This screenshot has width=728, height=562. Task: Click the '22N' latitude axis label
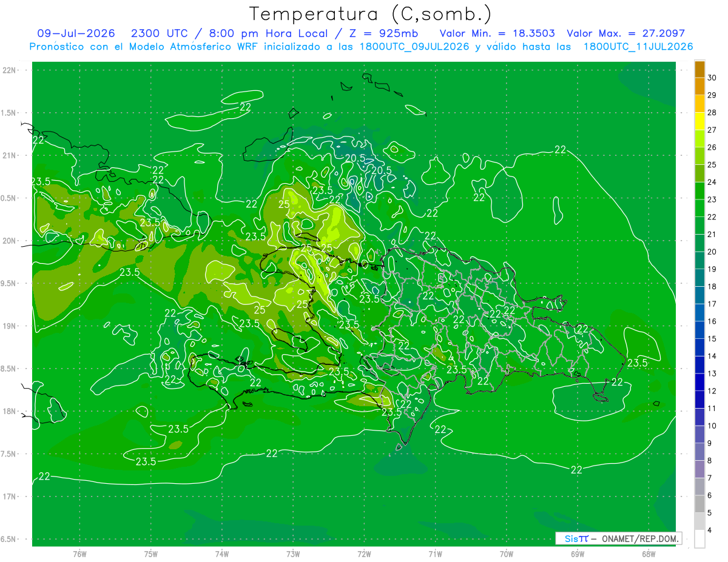click(10, 70)
